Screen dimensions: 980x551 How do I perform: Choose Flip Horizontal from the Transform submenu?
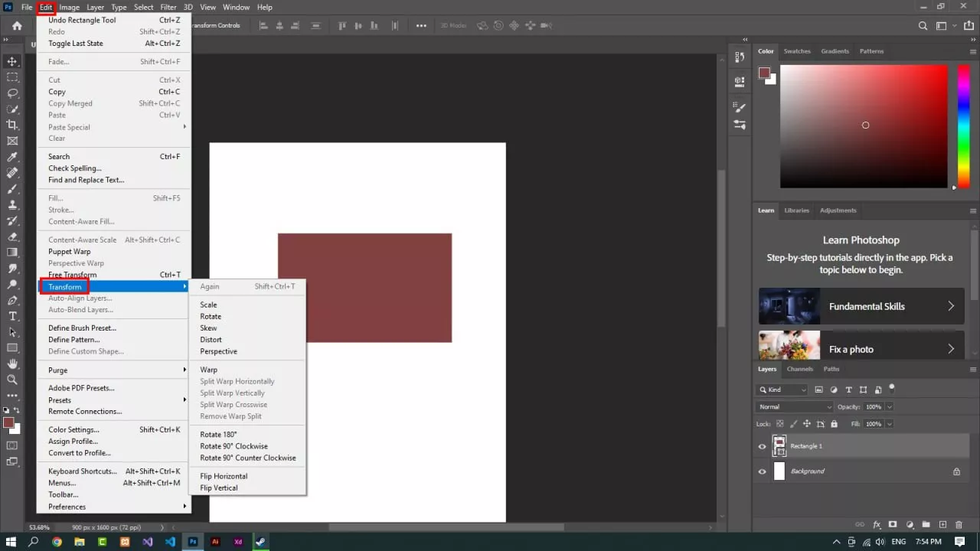(x=224, y=476)
